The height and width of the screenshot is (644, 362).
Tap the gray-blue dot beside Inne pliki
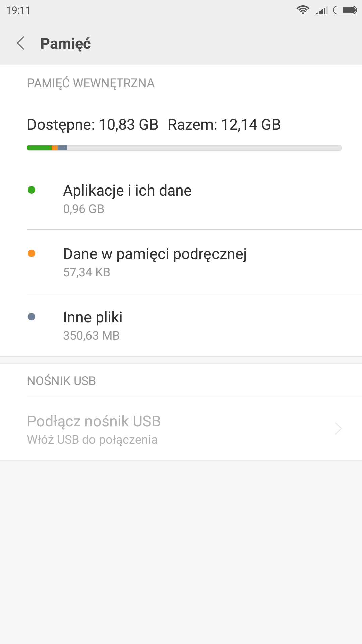(x=32, y=317)
